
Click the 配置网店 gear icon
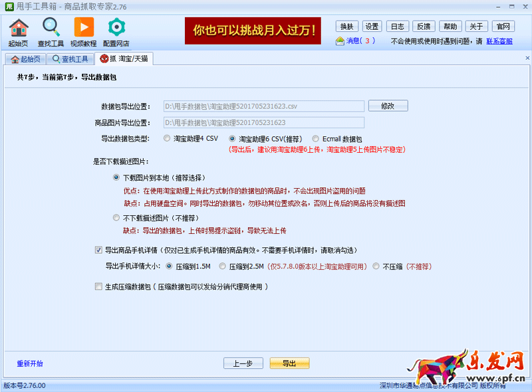click(116, 28)
